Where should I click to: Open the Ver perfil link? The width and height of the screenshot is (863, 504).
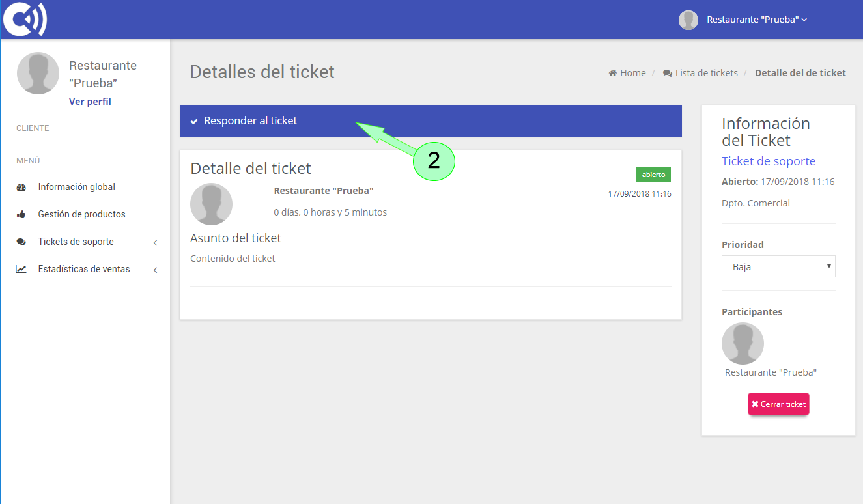[90, 101]
